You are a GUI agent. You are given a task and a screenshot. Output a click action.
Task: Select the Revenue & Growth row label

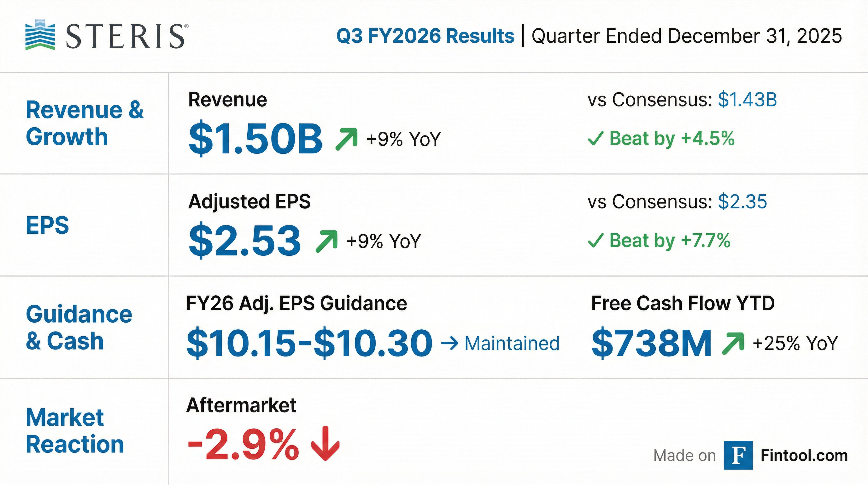click(85, 123)
